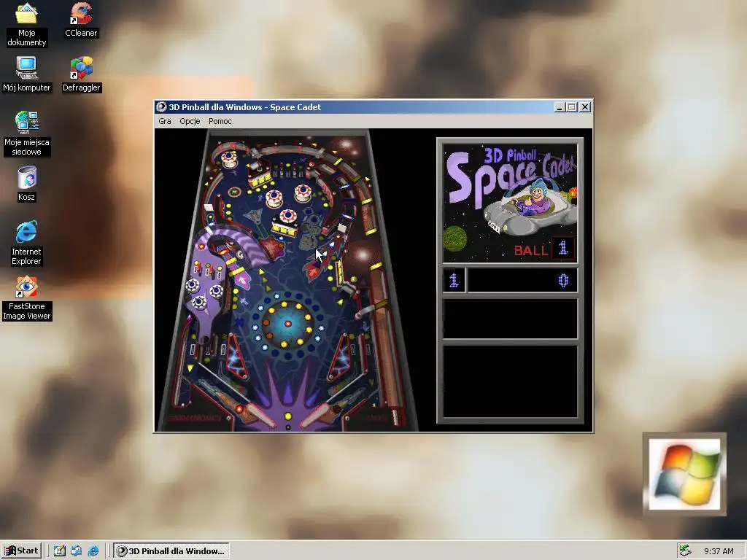The width and height of the screenshot is (747, 560).
Task: Maximize the 3D Pinball window
Action: (x=572, y=107)
